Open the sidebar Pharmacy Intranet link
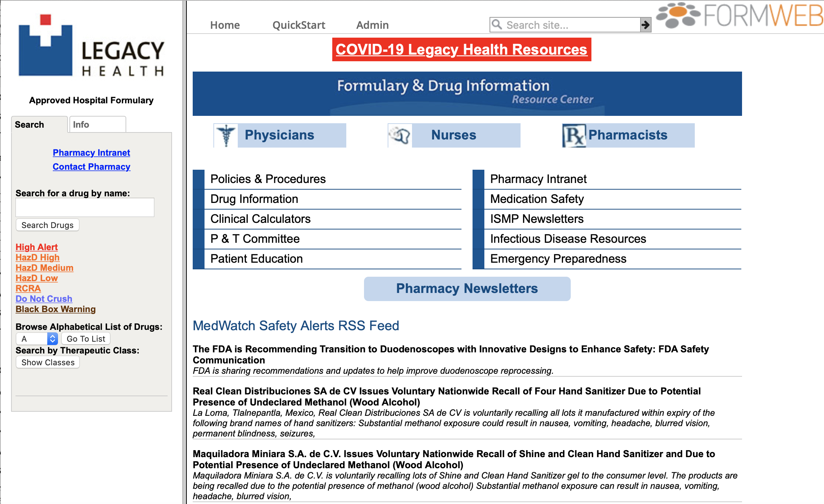The height and width of the screenshot is (504, 824). (x=91, y=153)
